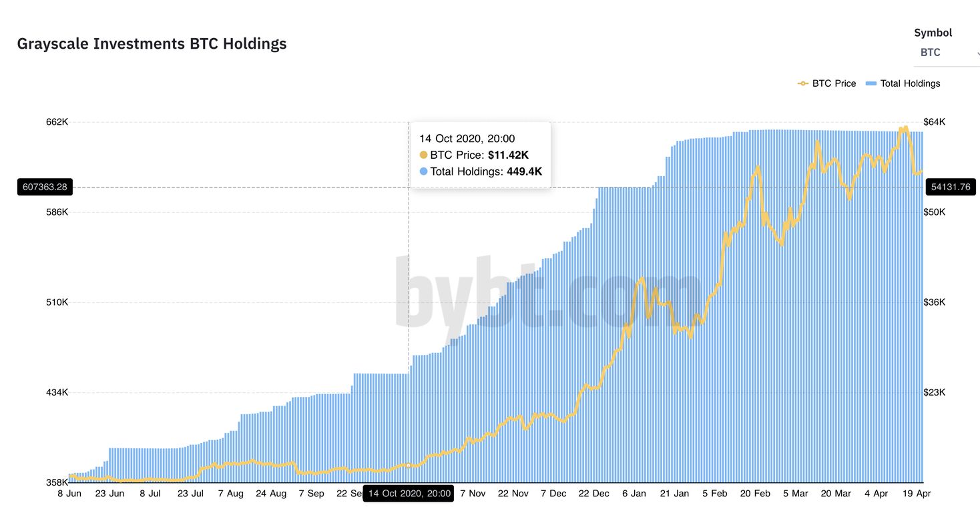Click the Total Holdings legend blue bar icon
Image resolution: width=980 pixels, height=523 pixels.
[871, 83]
